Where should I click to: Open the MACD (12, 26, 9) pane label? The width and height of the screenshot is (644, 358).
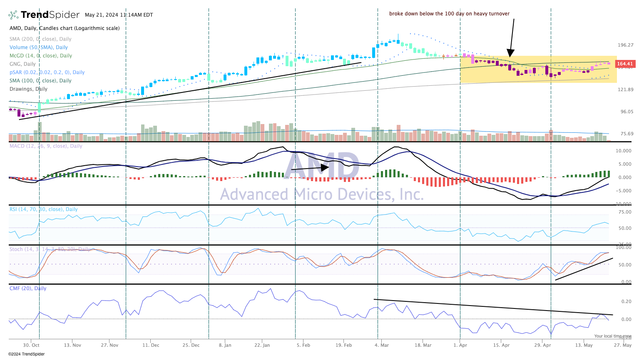pyautogui.click(x=46, y=146)
